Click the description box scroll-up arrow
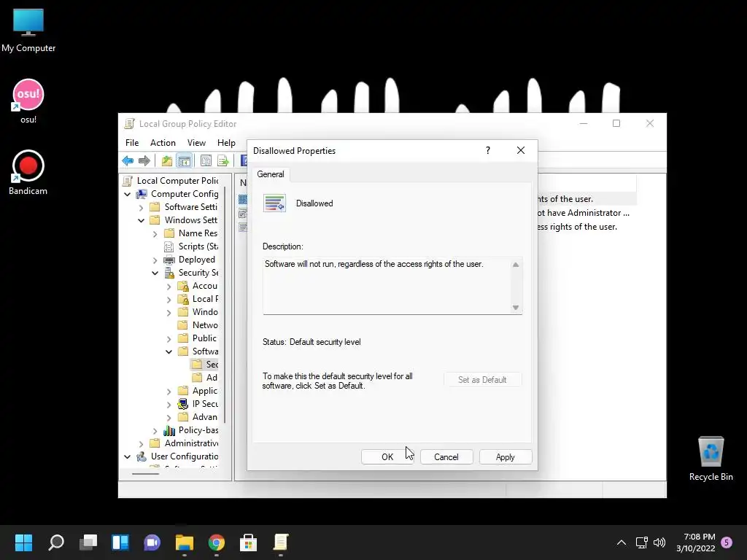The width and height of the screenshot is (747, 560). (x=516, y=265)
